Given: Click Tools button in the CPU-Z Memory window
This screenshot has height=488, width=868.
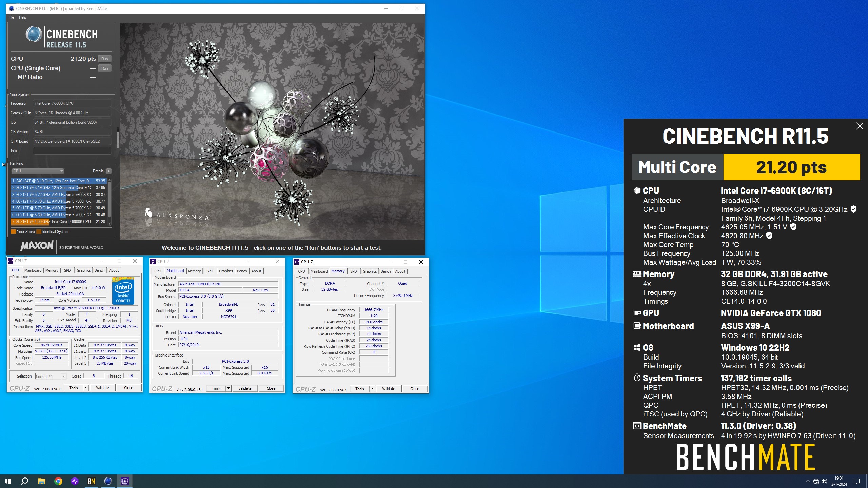Looking at the screenshot, I should tap(360, 389).
